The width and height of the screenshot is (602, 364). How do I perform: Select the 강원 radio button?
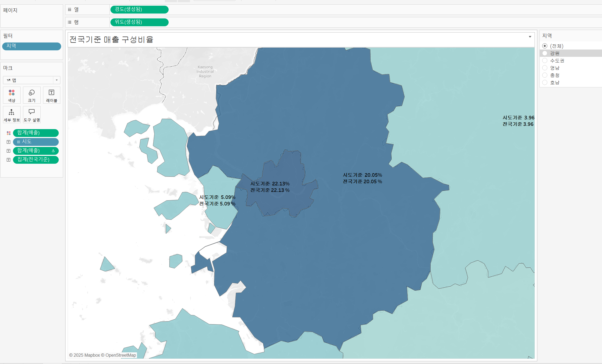tap(545, 53)
